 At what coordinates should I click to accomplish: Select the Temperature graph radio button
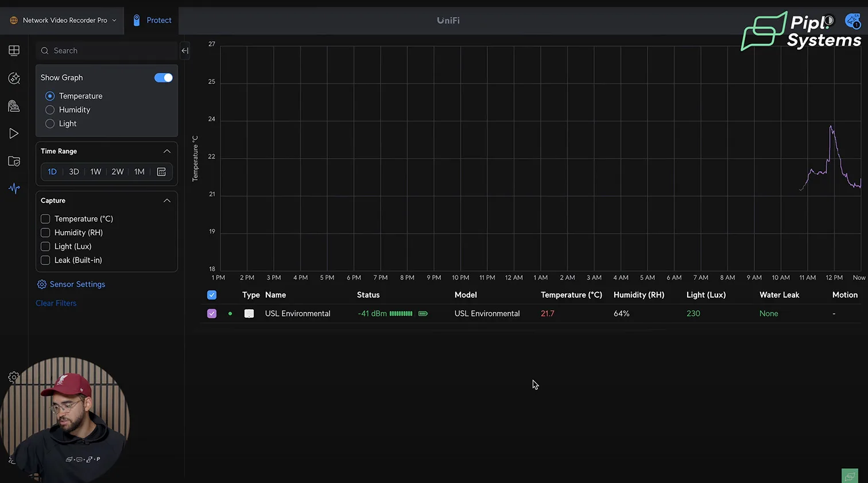click(x=50, y=96)
